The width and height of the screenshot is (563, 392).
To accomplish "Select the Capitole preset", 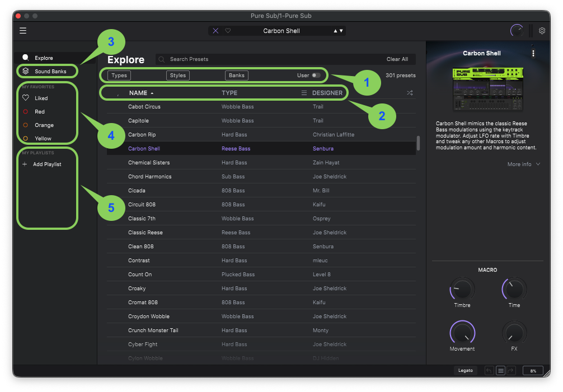I will (261, 120).
